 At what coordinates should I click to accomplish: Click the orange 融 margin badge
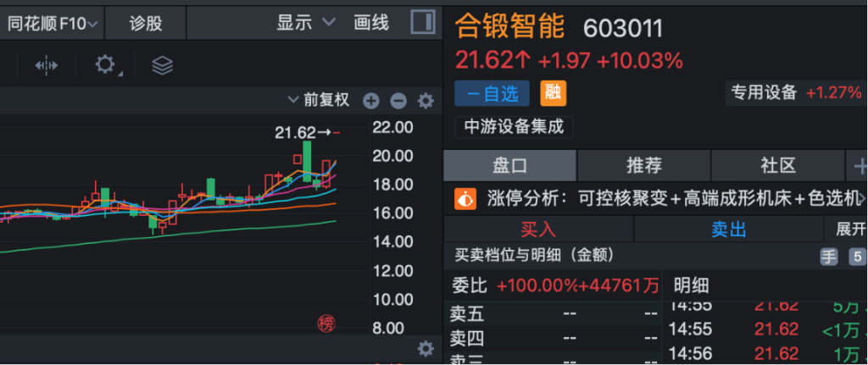(x=554, y=92)
